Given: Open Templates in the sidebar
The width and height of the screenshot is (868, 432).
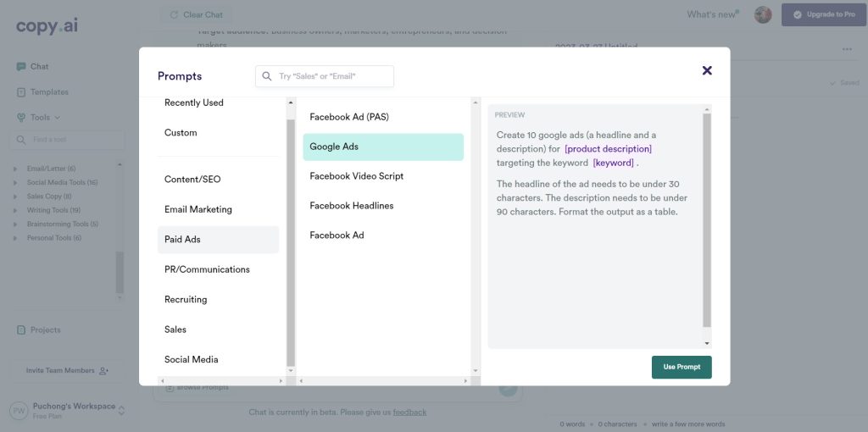Looking at the screenshot, I should 42,92.
